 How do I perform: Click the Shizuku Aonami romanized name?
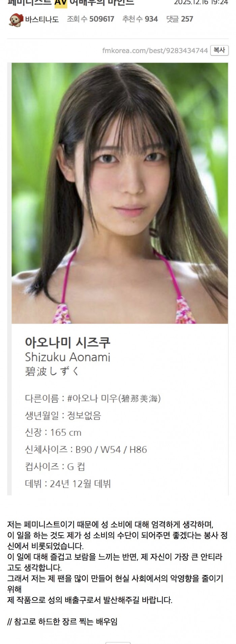click(x=68, y=357)
